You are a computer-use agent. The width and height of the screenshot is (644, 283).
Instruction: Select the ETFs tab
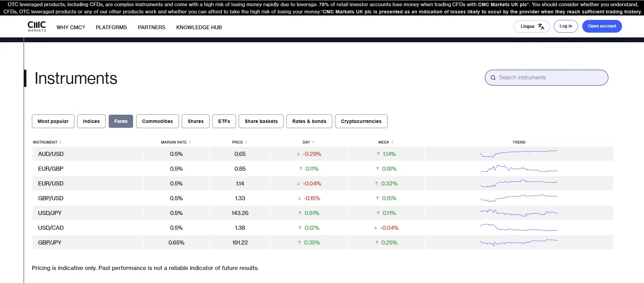tap(224, 121)
